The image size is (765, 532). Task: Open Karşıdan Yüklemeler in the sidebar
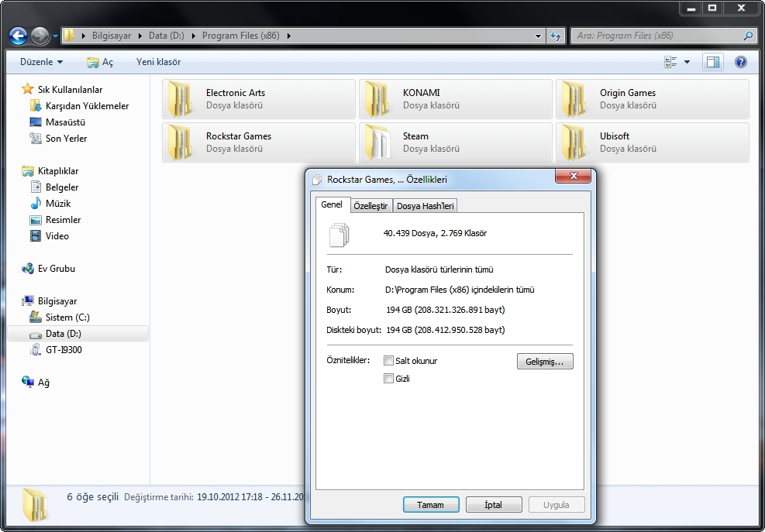tap(88, 106)
